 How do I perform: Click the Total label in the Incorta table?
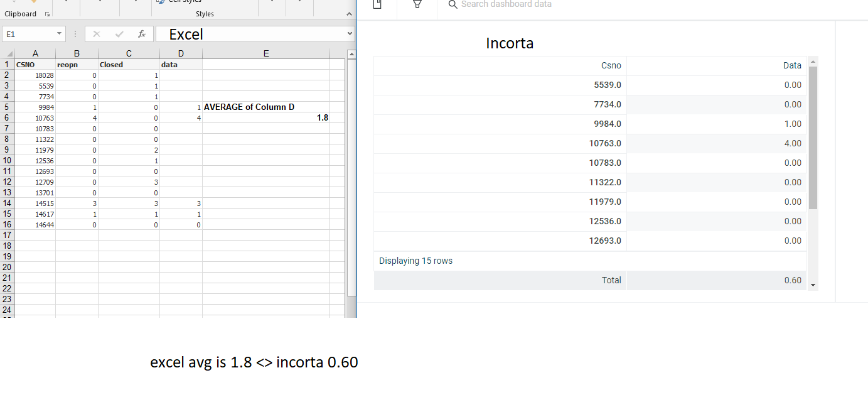tap(611, 280)
